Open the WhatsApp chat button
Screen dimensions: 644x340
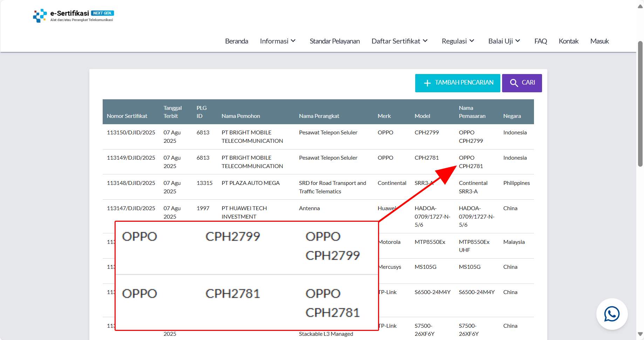[x=612, y=314]
